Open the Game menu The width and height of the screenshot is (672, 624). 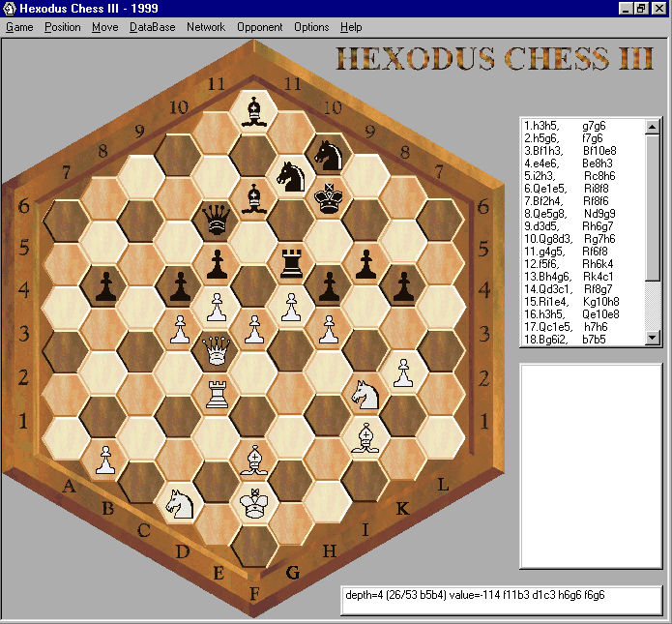click(x=19, y=27)
